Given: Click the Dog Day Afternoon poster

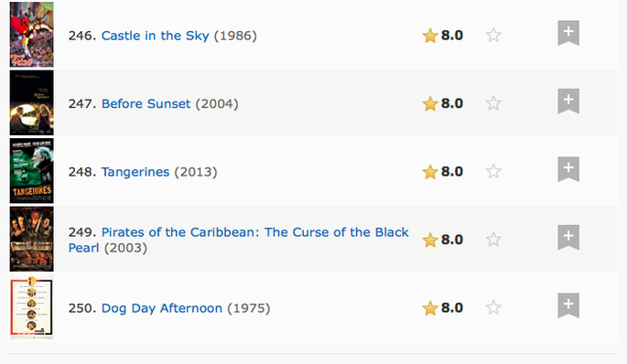Looking at the screenshot, I should coord(32,307).
